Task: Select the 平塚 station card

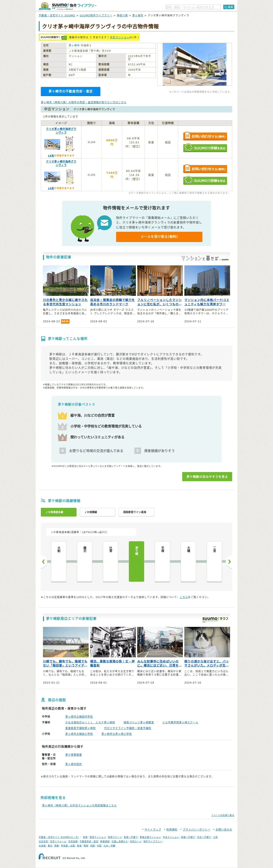Action: click(x=162, y=561)
